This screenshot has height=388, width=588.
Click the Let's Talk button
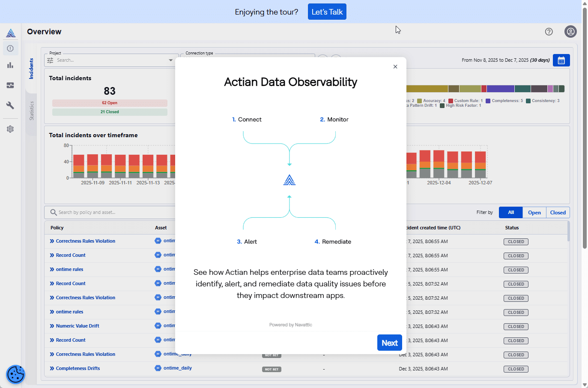pos(327,12)
